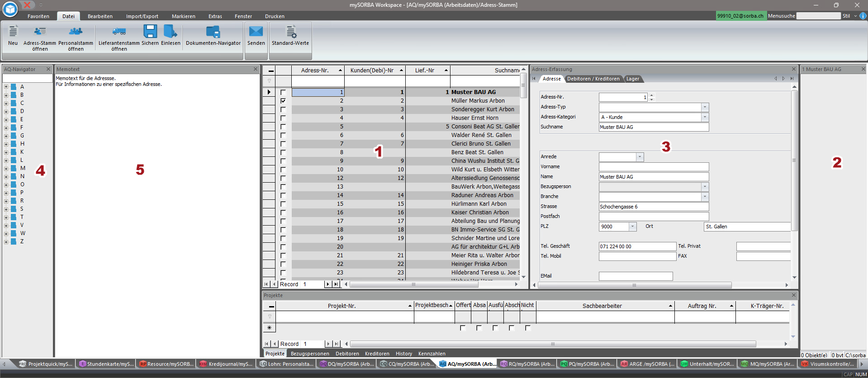Close the AQ-Navigator panel
This screenshot has width=868, height=378.
point(48,69)
